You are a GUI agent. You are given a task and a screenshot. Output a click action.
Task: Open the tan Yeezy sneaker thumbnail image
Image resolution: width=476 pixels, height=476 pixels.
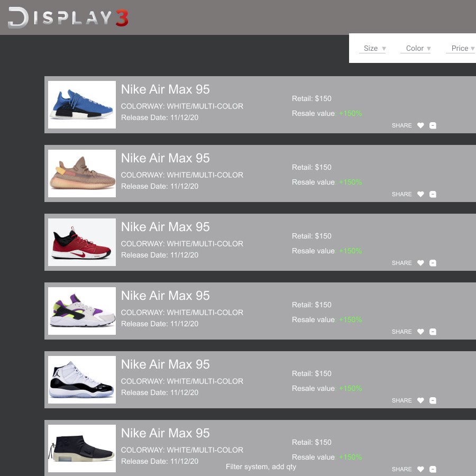pos(82,173)
